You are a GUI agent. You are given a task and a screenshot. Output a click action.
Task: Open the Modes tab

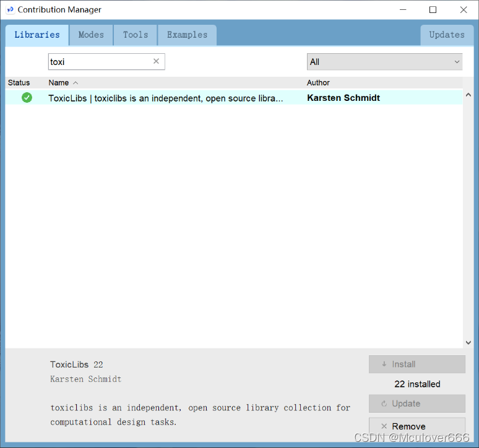pos(91,35)
